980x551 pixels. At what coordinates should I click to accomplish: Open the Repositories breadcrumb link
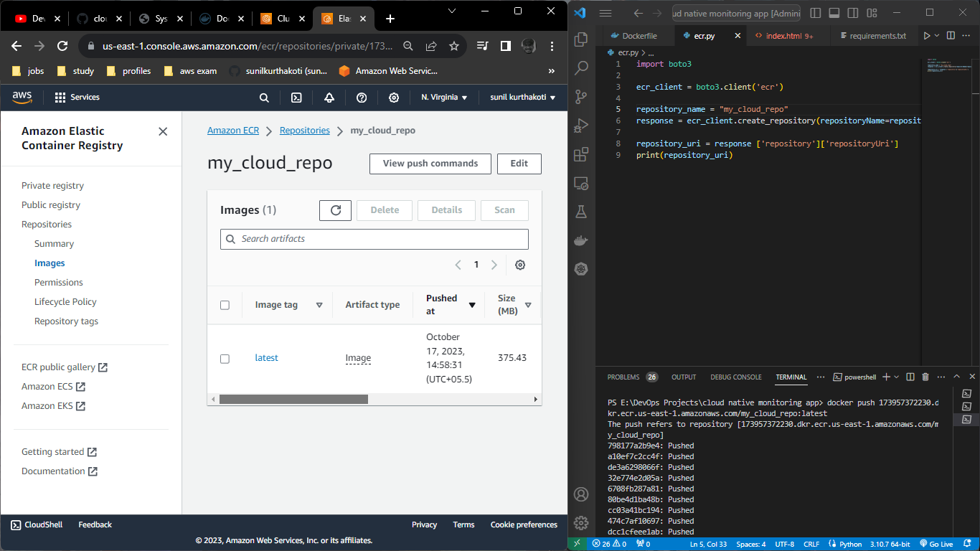pyautogui.click(x=304, y=130)
